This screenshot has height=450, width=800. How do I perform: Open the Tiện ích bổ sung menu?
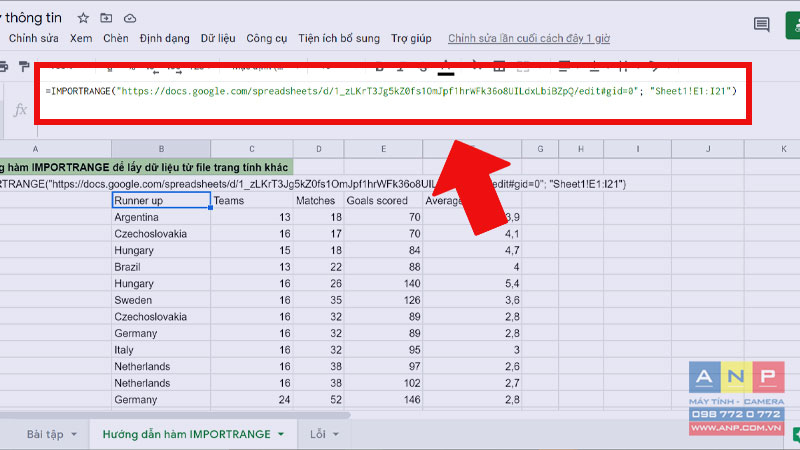point(339,38)
